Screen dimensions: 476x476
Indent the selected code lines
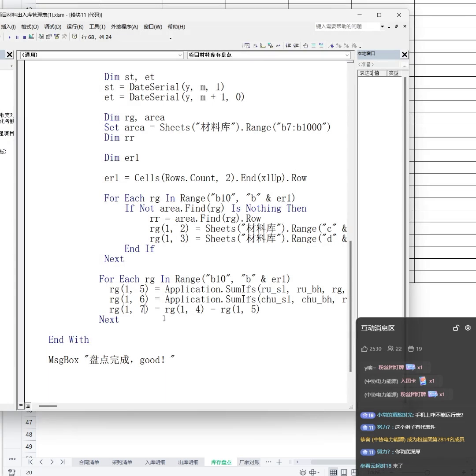tap(288, 45)
